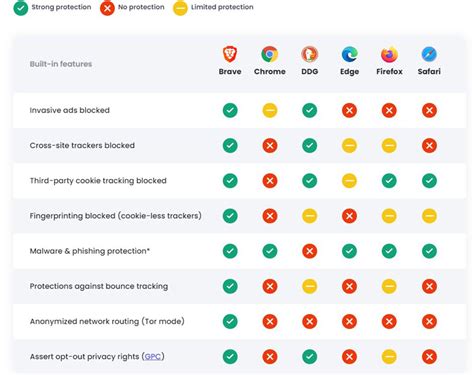
Task: Click the Edge browser logo
Action: point(349,54)
